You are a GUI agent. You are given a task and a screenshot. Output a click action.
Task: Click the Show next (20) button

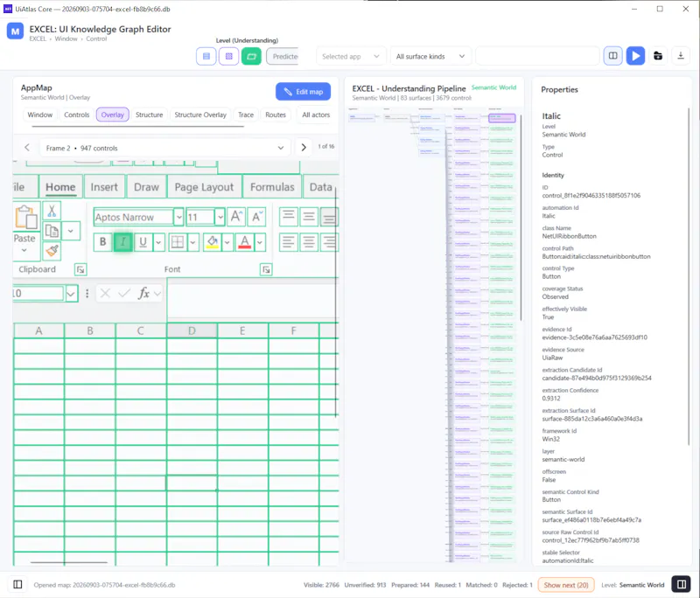(x=566, y=585)
